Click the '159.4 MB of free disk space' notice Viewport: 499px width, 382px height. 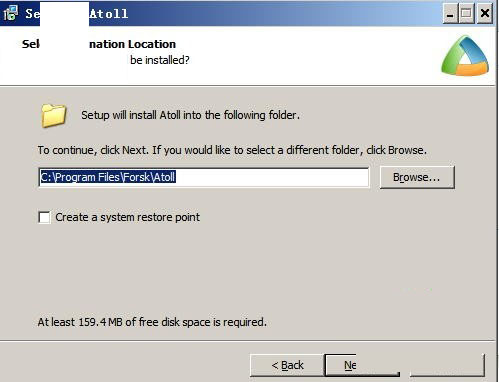pyautogui.click(x=152, y=322)
